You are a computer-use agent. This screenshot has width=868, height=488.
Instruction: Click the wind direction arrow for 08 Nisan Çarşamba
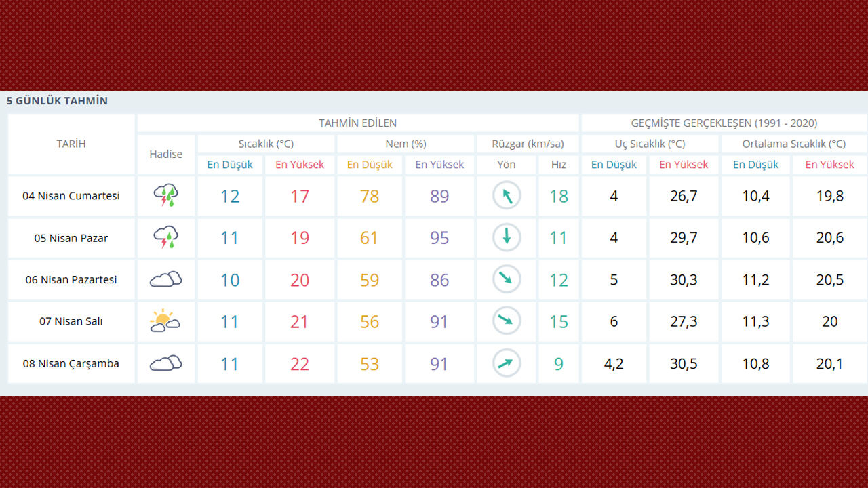(507, 363)
